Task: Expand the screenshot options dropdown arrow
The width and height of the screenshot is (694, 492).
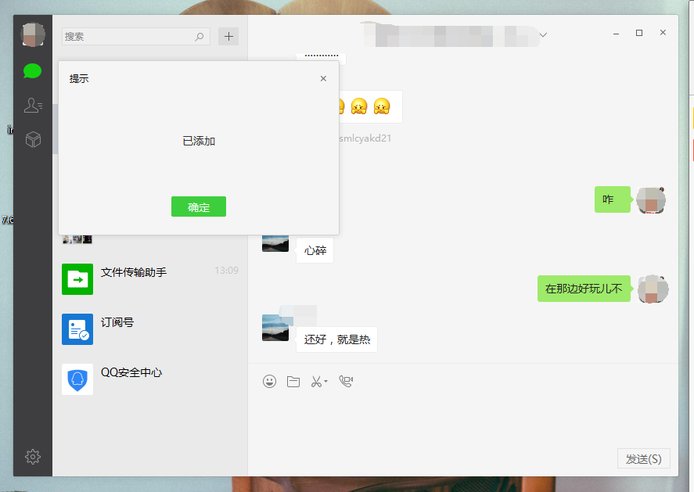Action: pos(326,381)
